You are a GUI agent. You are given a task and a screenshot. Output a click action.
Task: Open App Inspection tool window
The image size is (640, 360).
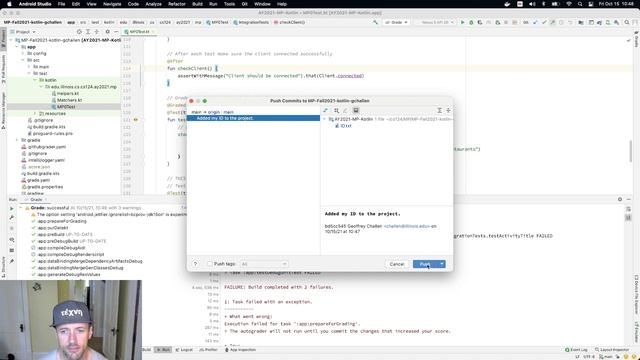240,350
